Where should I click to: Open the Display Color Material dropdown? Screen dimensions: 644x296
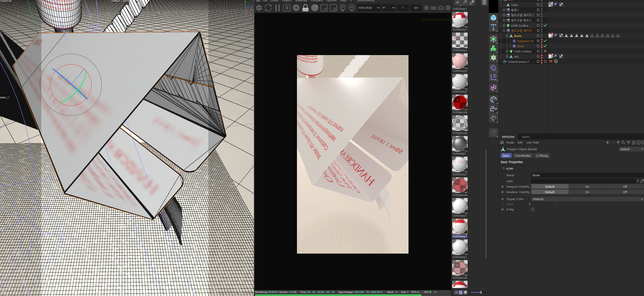587,199
